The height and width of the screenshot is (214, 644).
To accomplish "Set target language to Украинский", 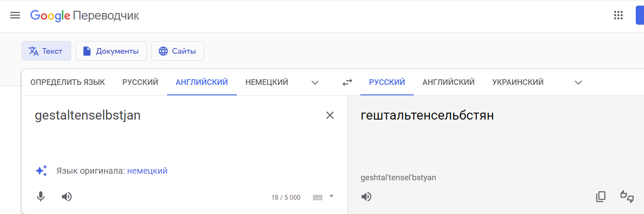I will 518,82.
